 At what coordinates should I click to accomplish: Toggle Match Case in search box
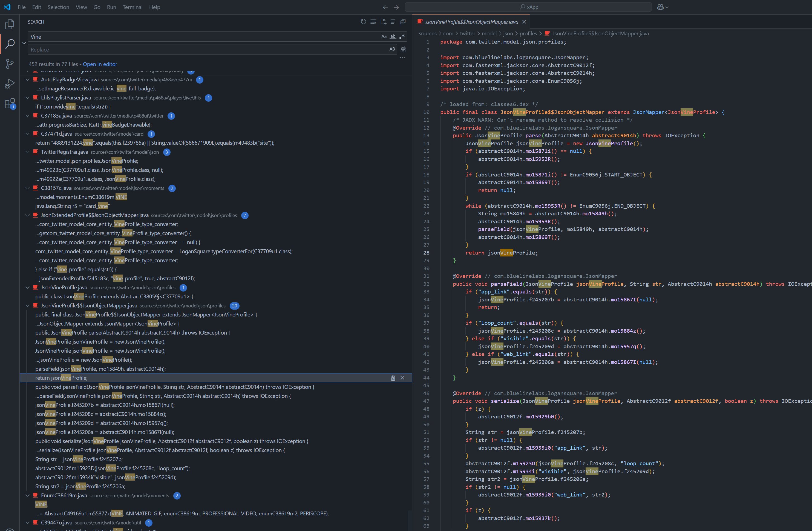384,36
